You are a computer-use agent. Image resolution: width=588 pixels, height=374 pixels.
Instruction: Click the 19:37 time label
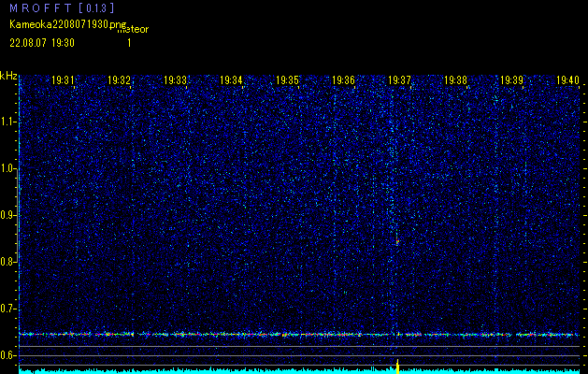[399, 80]
